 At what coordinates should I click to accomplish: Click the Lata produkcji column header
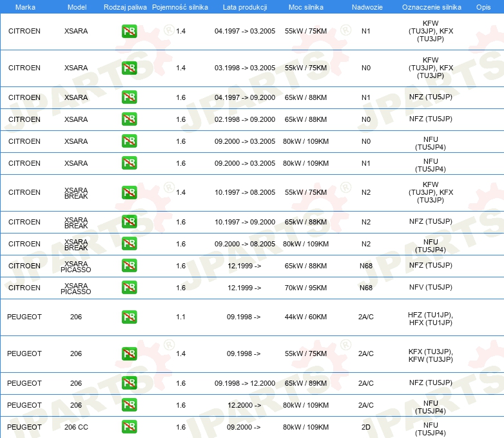click(244, 6)
